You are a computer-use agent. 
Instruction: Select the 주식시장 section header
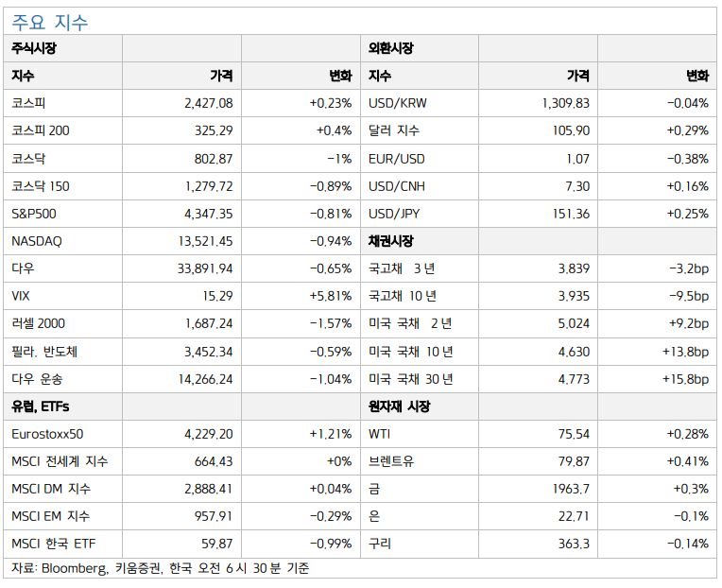click(x=34, y=48)
